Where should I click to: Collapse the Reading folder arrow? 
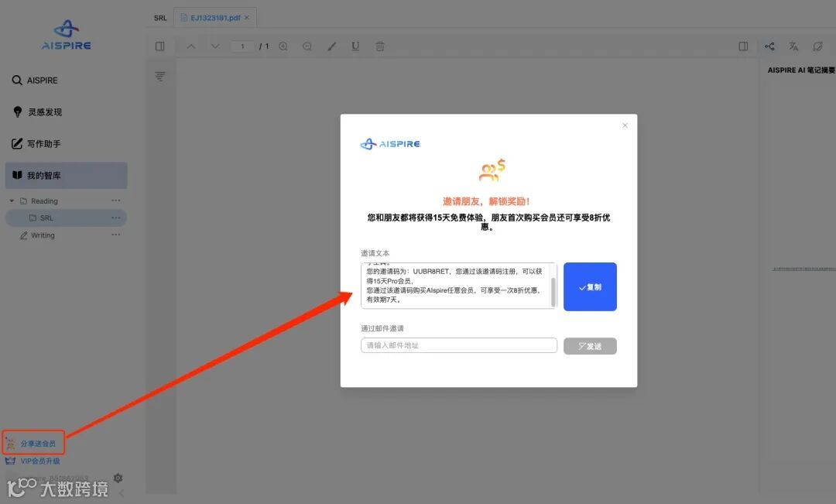pyautogui.click(x=12, y=201)
